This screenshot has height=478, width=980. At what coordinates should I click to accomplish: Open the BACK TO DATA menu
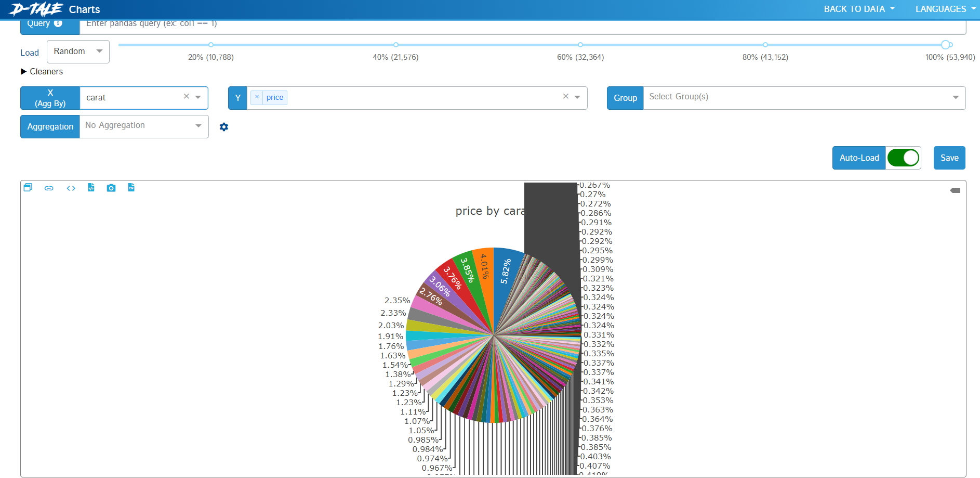point(859,9)
